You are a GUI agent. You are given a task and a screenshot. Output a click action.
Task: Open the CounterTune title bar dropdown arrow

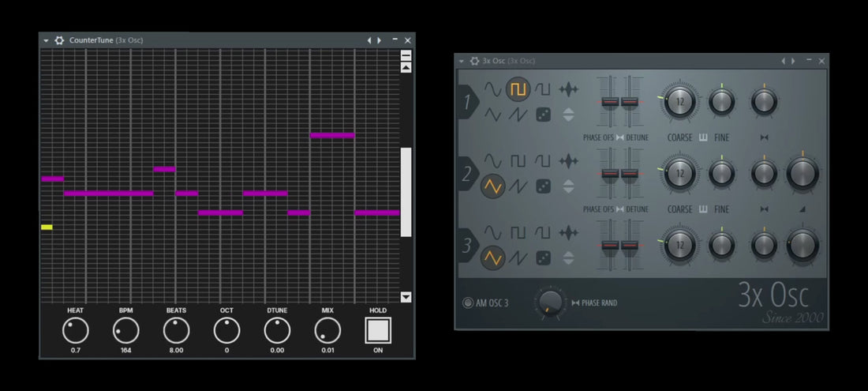(x=46, y=40)
